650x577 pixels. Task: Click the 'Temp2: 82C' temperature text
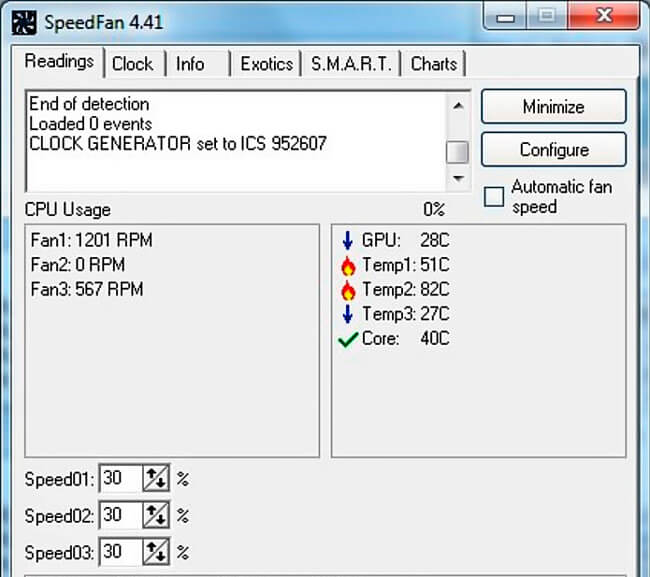[x=405, y=289]
